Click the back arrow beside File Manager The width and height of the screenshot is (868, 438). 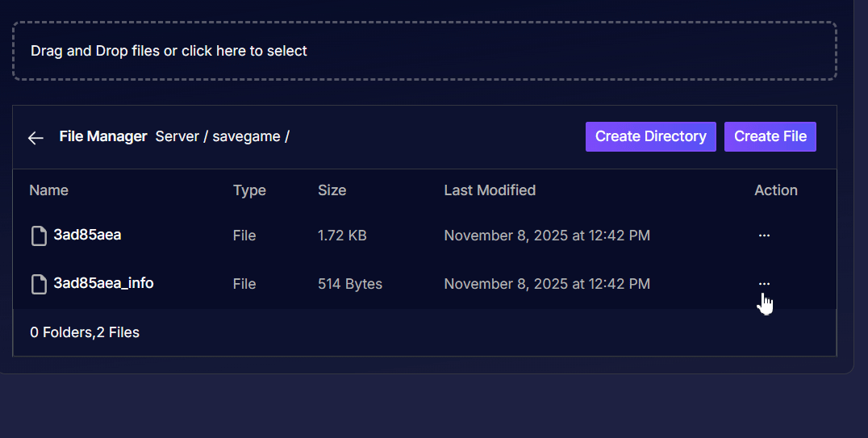pos(35,138)
